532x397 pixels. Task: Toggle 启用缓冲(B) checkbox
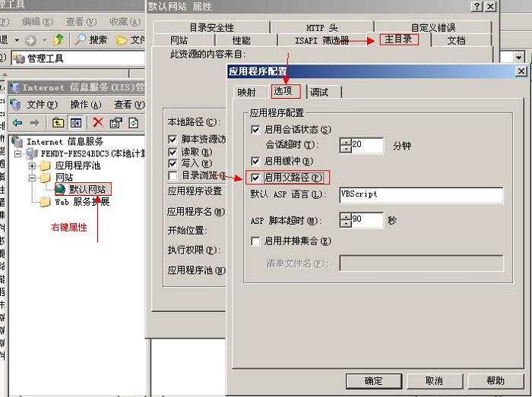pyautogui.click(x=255, y=161)
